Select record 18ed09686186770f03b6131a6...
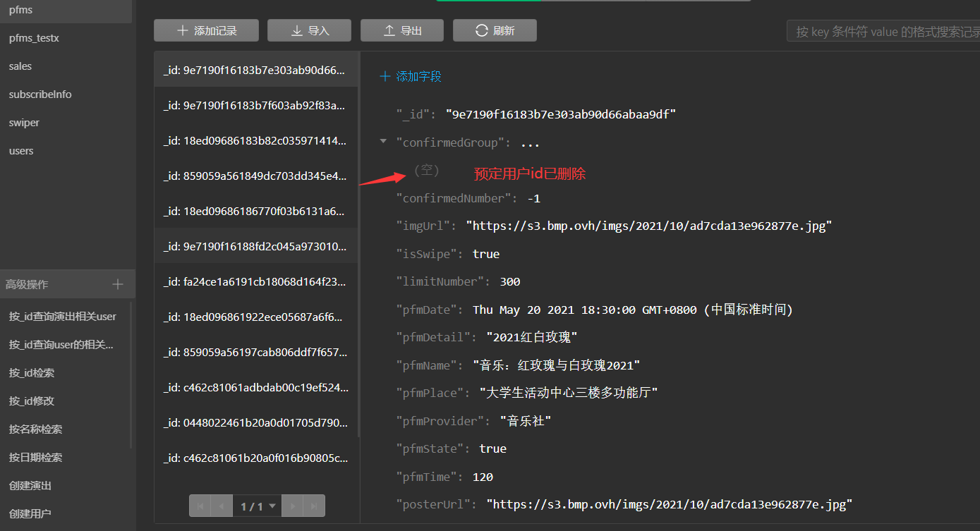Screen dimensions: 980x531 click(x=255, y=211)
